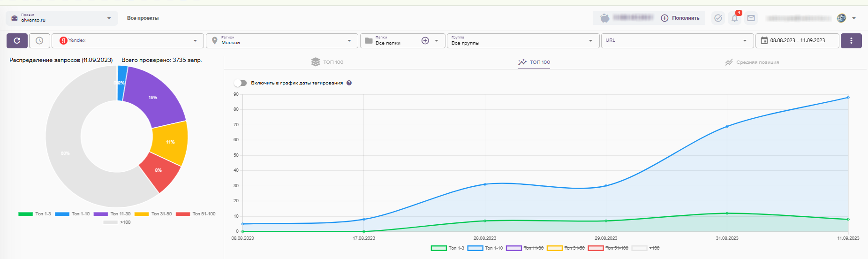
Task: Add a folder with the plus icon
Action: pyautogui.click(x=425, y=41)
